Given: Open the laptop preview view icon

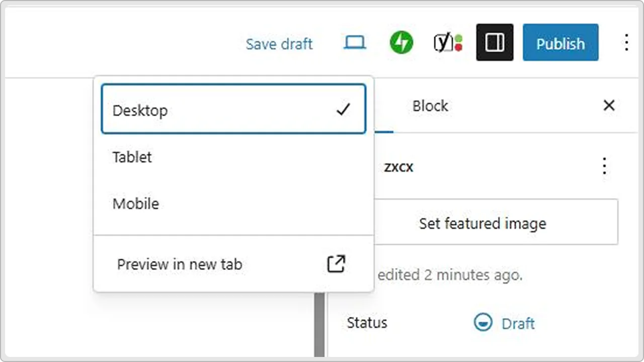Looking at the screenshot, I should (355, 43).
